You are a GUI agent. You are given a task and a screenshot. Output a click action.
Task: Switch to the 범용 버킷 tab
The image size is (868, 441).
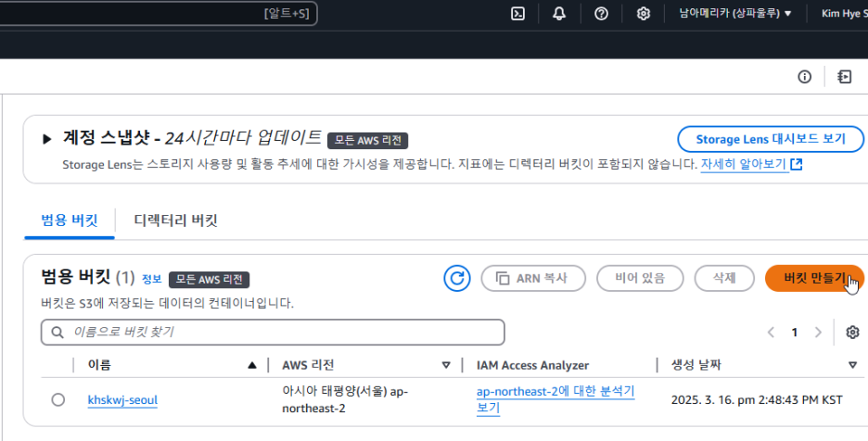pyautogui.click(x=70, y=220)
